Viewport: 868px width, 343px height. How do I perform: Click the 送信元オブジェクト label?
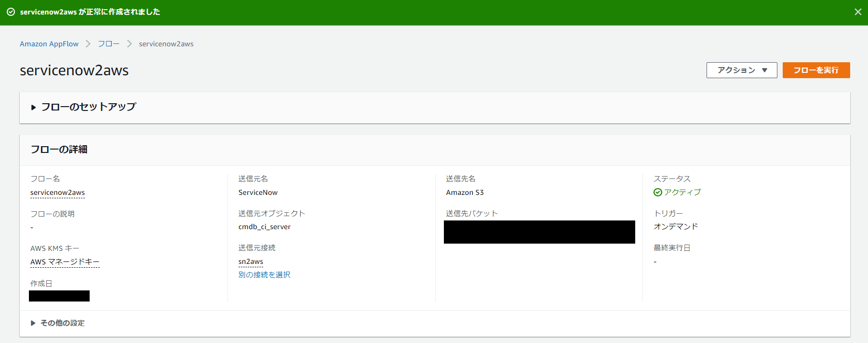pyautogui.click(x=272, y=213)
